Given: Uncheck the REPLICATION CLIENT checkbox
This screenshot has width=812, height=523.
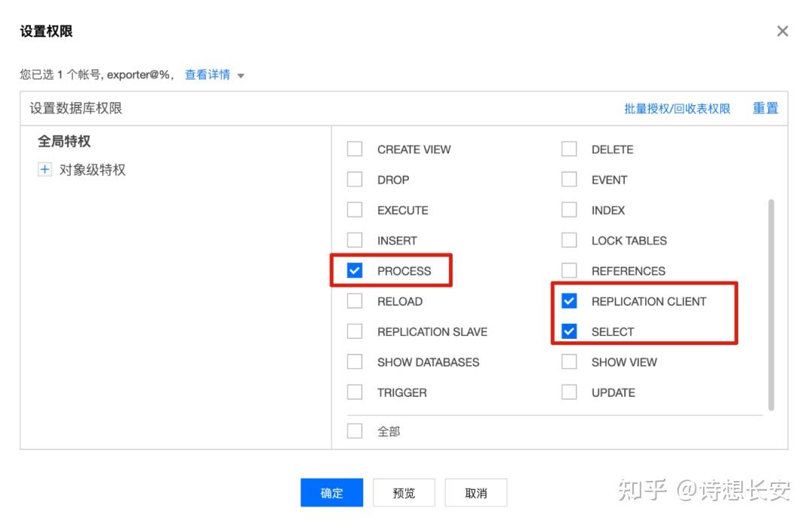Looking at the screenshot, I should [569, 301].
